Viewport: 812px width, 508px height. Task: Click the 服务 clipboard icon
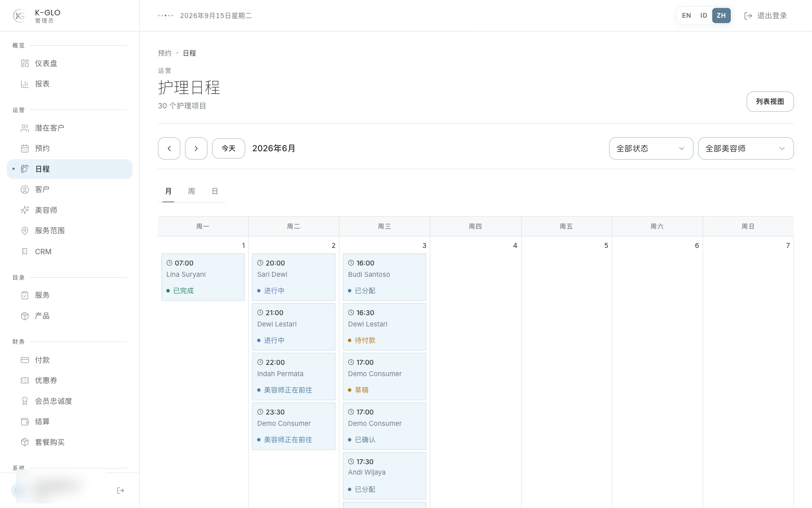coord(25,295)
